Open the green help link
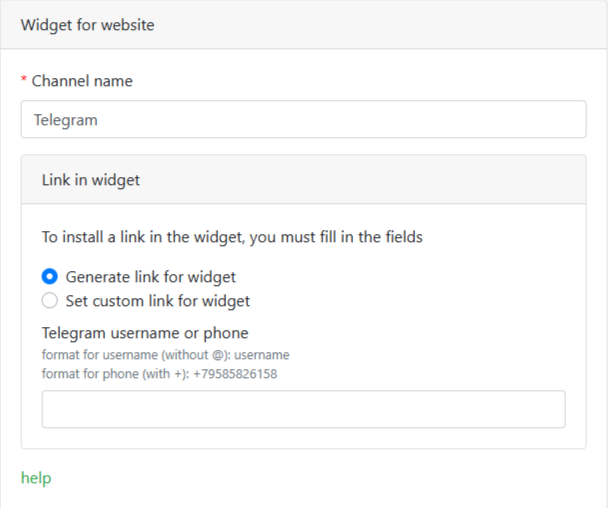608x508 pixels. point(36,478)
